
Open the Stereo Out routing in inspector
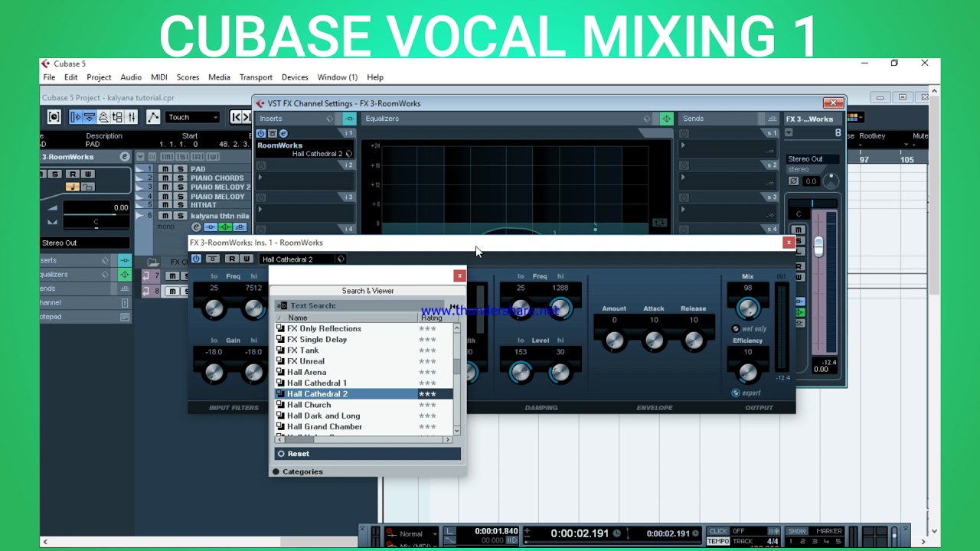tap(84, 243)
